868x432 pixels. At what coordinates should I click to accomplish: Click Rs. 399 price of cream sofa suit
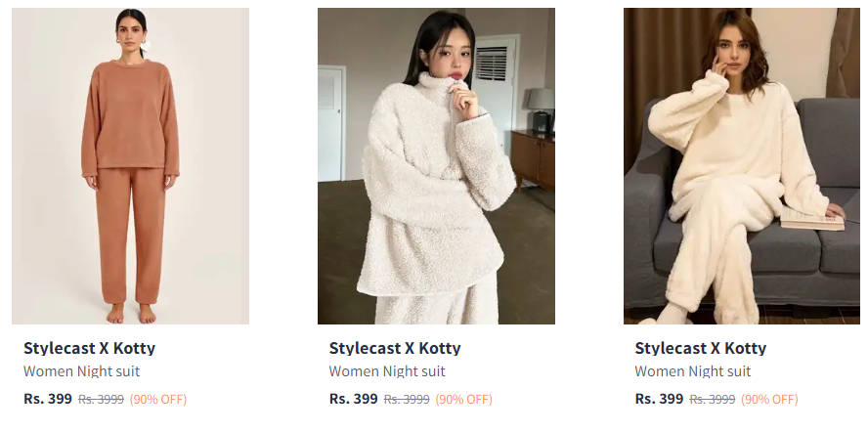659,399
